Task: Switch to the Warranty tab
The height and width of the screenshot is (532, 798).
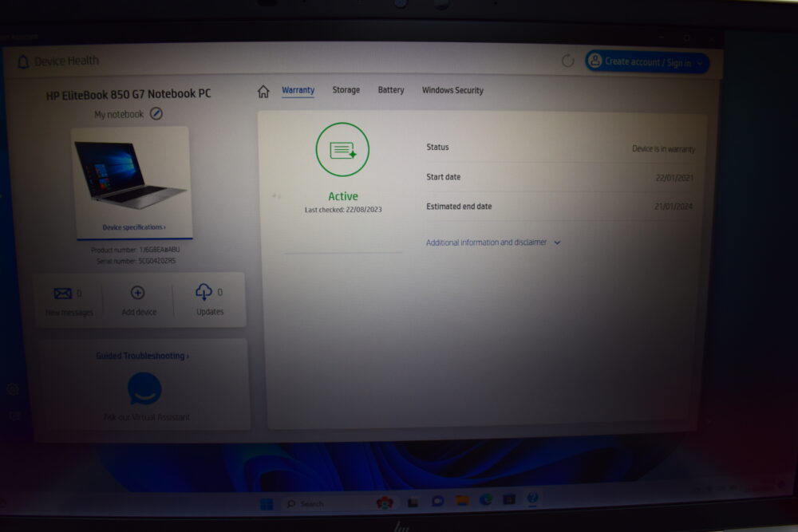Action: pos(298,90)
